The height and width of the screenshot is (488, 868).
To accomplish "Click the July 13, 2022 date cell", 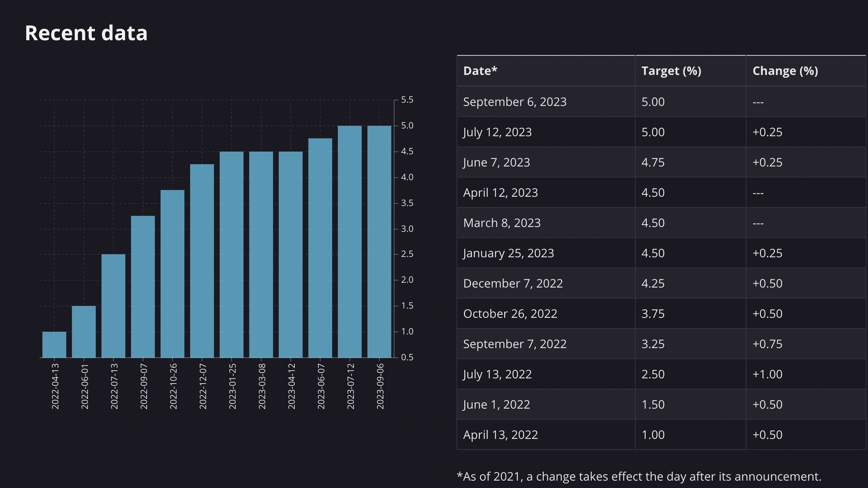I will tap(546, 374).
